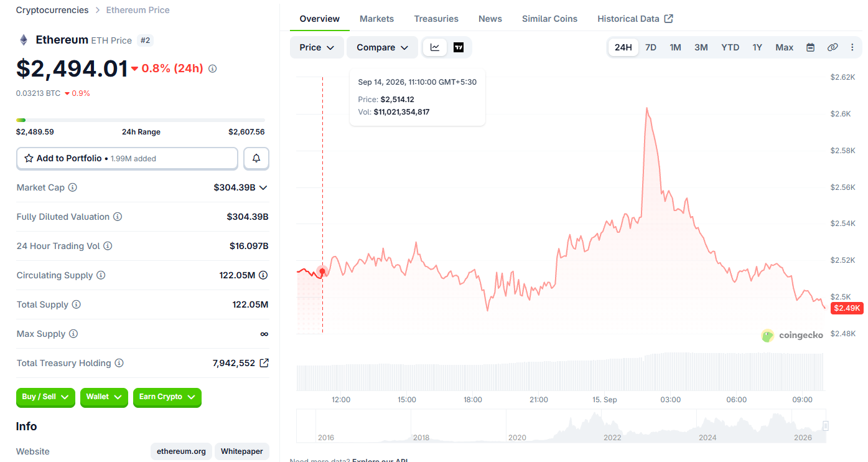Click external link icon on Historical Data

tap(669, 19)
